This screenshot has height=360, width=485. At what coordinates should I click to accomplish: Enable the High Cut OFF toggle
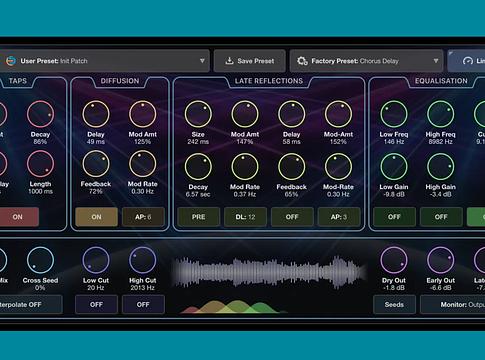(x=143, y=304)
